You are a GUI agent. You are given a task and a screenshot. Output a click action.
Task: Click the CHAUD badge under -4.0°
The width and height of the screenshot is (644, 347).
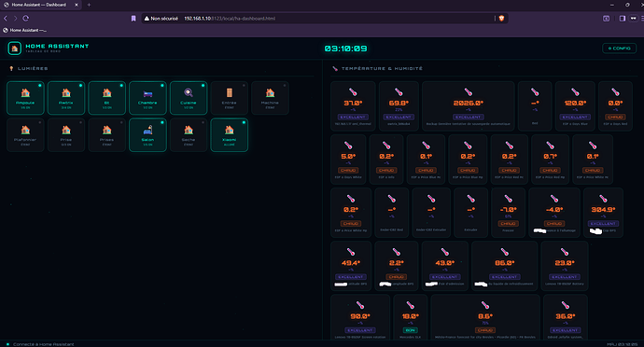[x=554, y=224]
